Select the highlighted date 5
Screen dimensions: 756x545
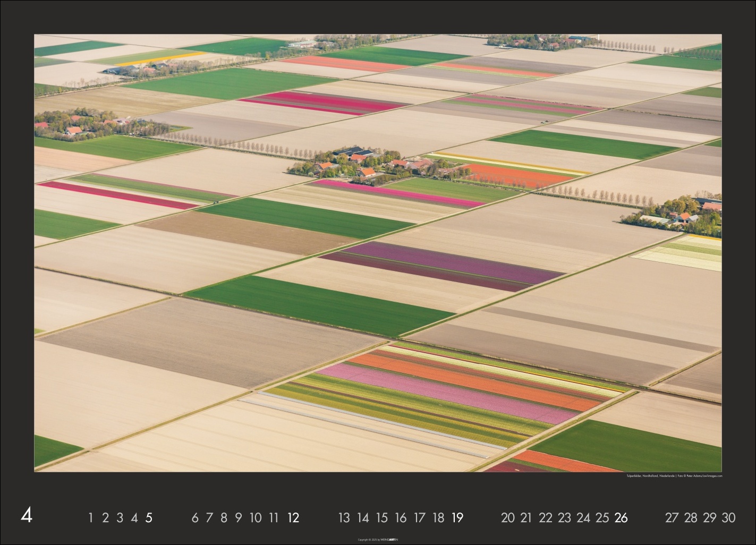(x=149, y=517)
